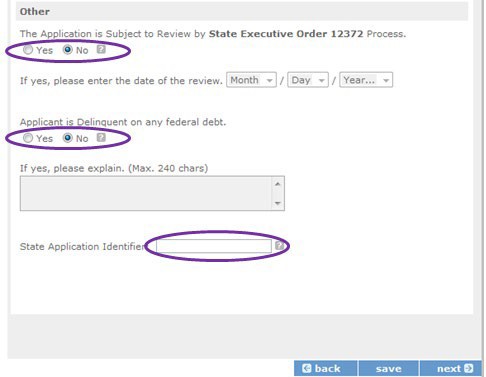
Task: Select Yes for delinquent on federal debt
Action: coord(28,138)
